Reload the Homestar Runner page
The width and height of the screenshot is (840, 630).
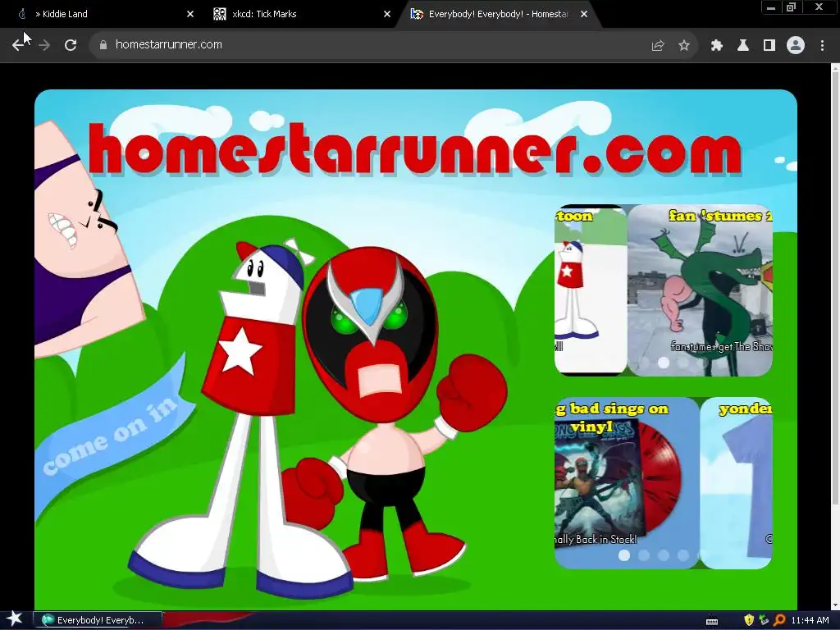click(71, 45)
